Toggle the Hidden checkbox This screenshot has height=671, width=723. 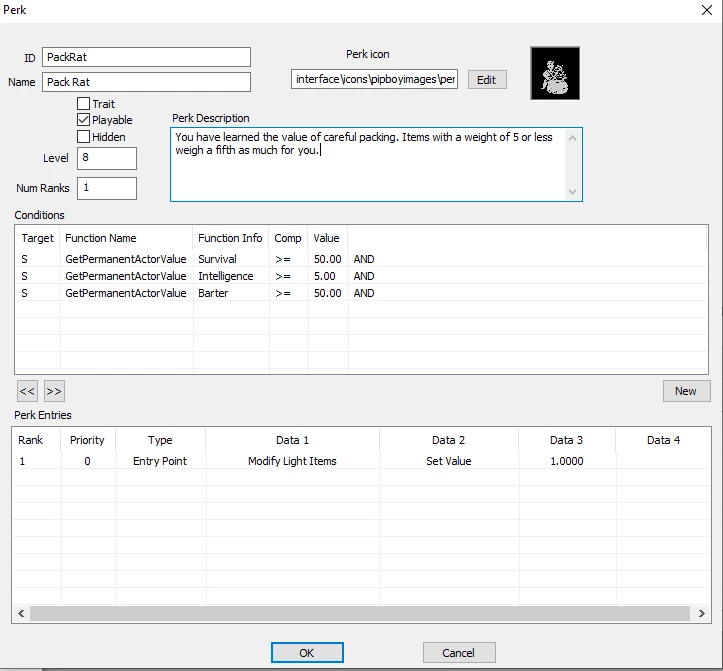[83, 137]
